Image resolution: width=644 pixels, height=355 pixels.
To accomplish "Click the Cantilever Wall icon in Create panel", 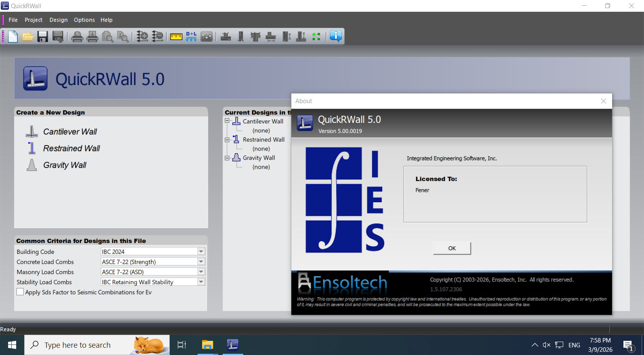I will 32,132.
